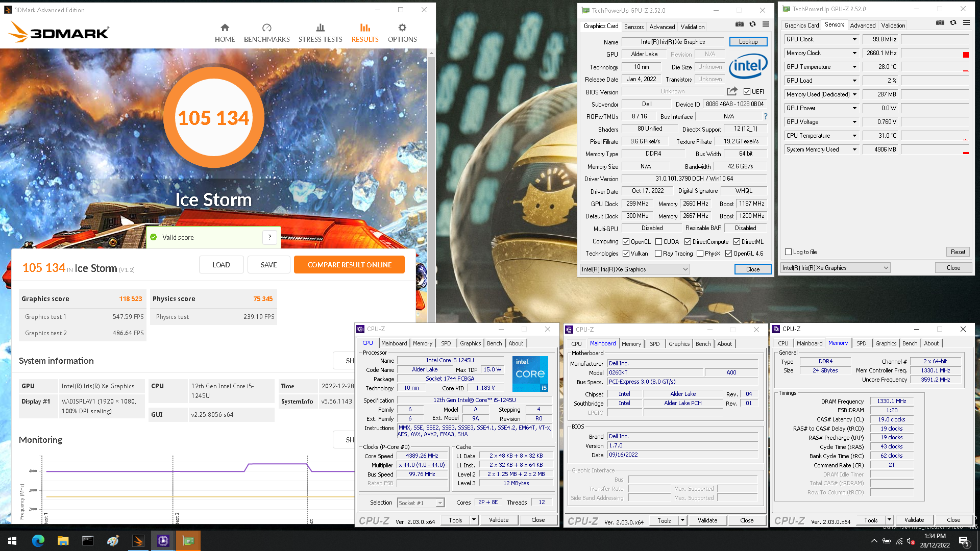This screenshot has height=551, width=980.
Task: Click CPU-Z taskbar icon
Action: point(163,541)
